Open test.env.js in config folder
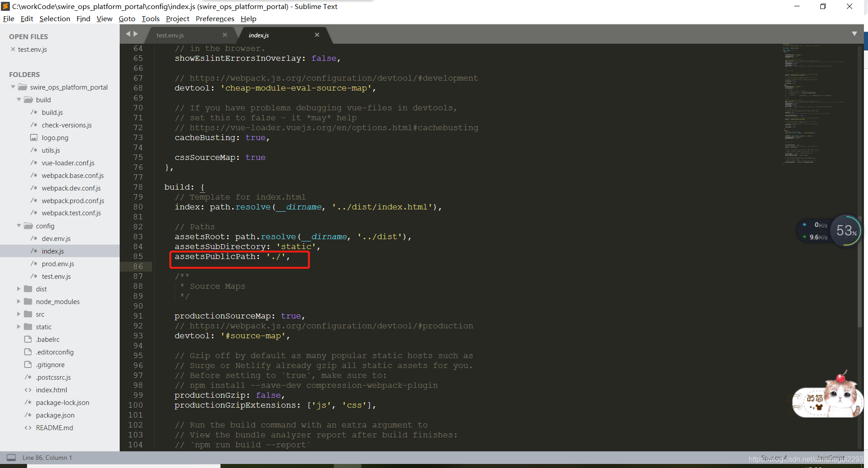This screenshot has height=468, width=868. [56, 276]
